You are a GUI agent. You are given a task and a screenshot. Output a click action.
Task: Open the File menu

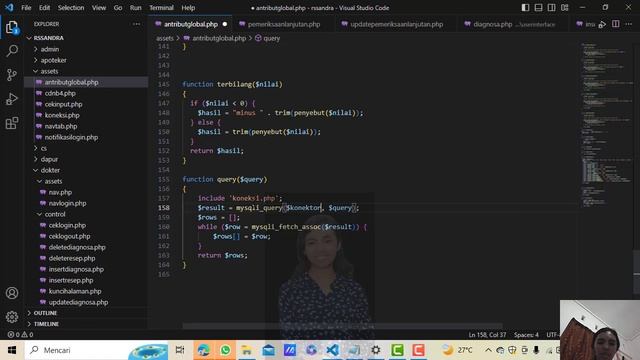click(26, 8)
